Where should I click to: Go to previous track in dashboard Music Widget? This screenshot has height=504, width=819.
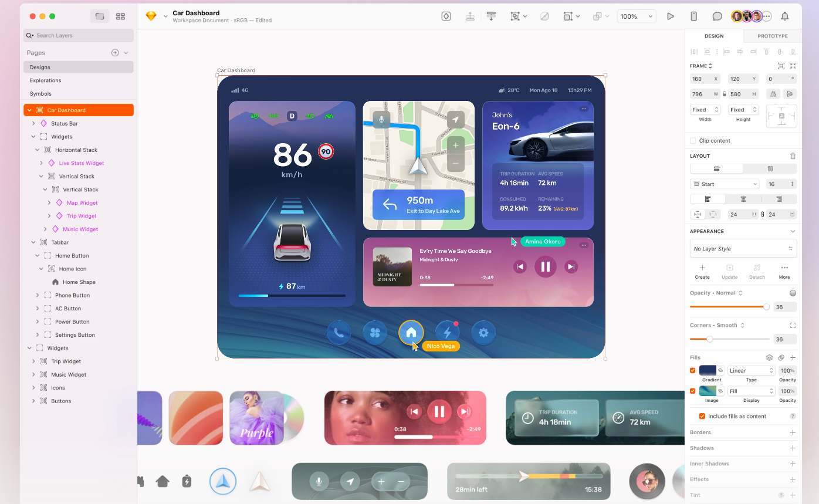[520, 267]
